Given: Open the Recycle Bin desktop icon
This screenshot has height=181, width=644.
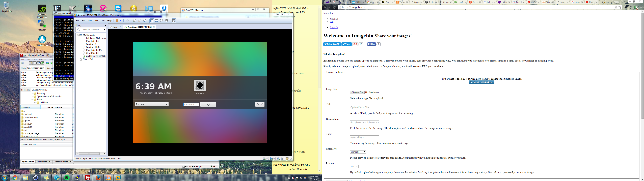Looking at the screenshot, I should pos(6,7).
